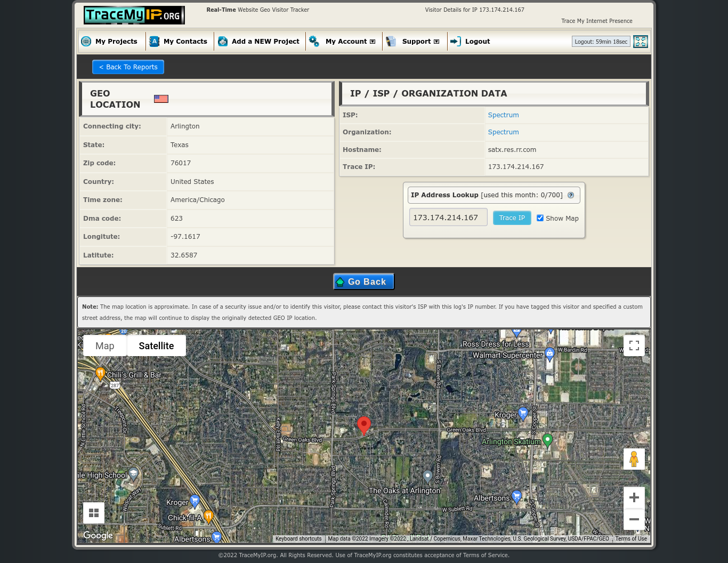Click the IP address lookup input field
728x563 pixels.
(x=448, y=218)
